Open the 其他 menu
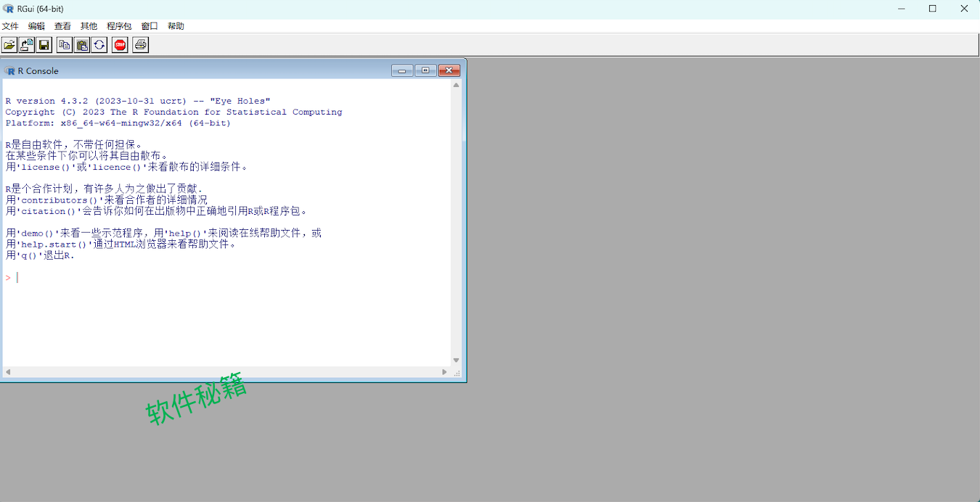 point(89,25)
